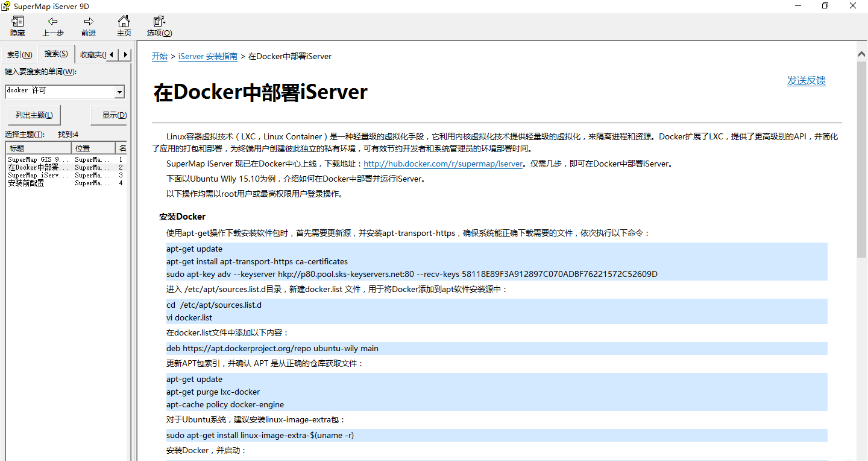Open the 开始 breadcrumb link
868x461 pixels.
[159, 56]
